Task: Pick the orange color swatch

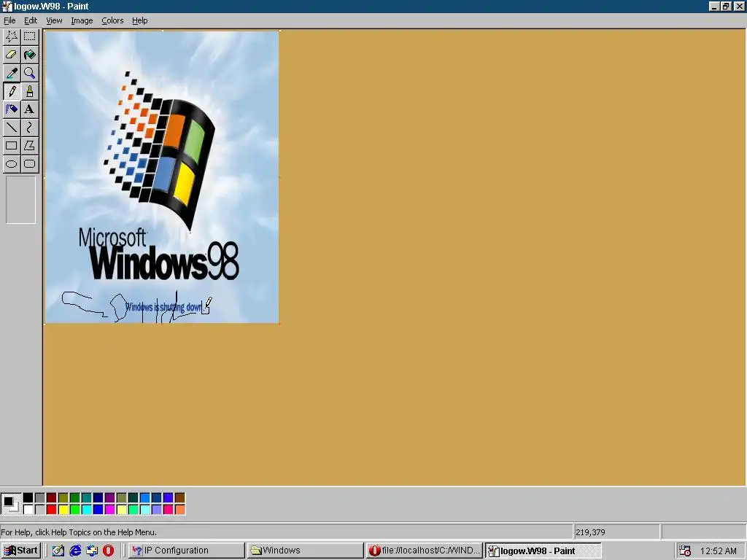Action: click(180, 509)
